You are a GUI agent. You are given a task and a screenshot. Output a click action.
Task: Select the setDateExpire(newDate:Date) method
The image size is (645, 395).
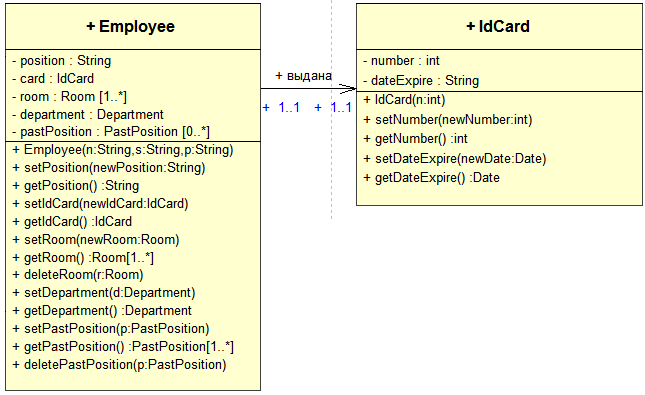[455, 159]
